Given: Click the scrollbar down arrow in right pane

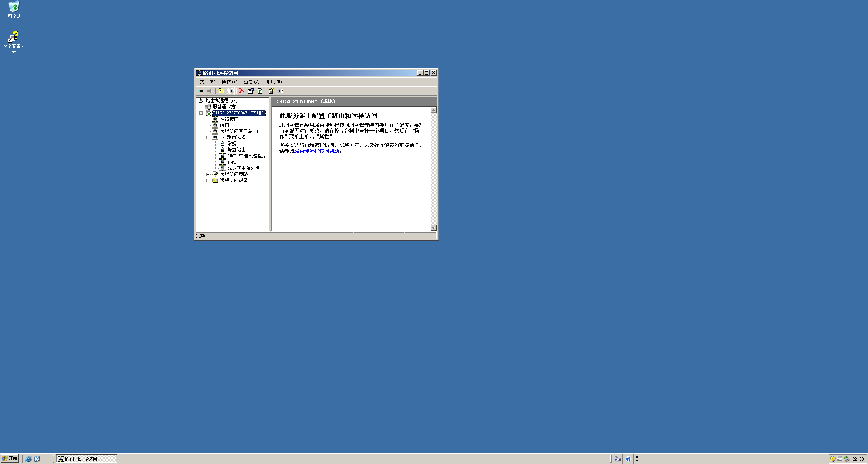Looking at the screenshot, I should pyautogui.click(x=434, y=227).
